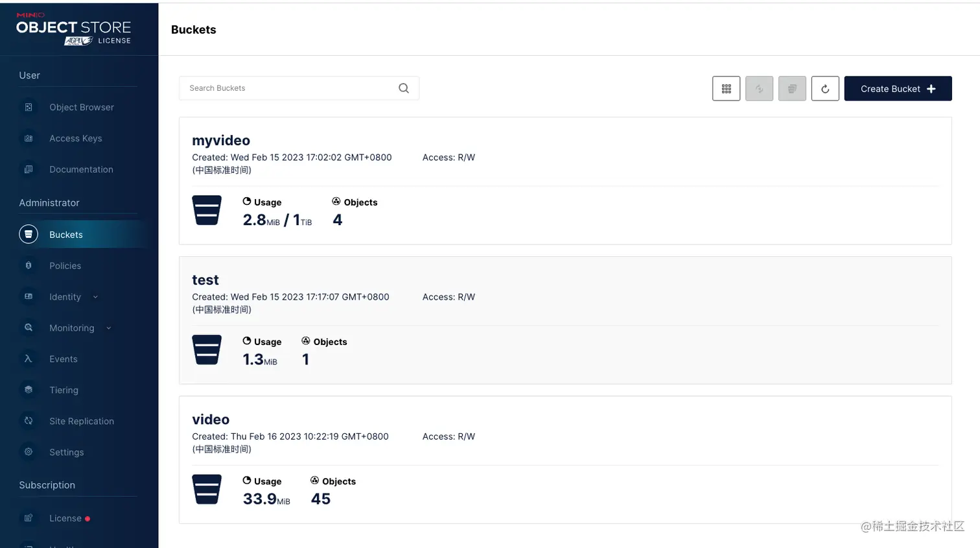Click the Buckets page heading
Viewport: 980px width, 548px height.
tap(194, 30)
